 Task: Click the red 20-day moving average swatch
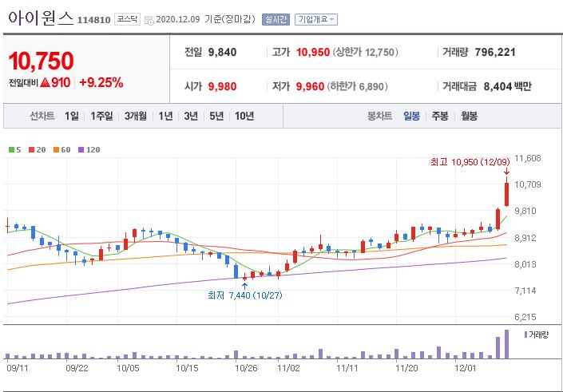[x=32, y=149]
